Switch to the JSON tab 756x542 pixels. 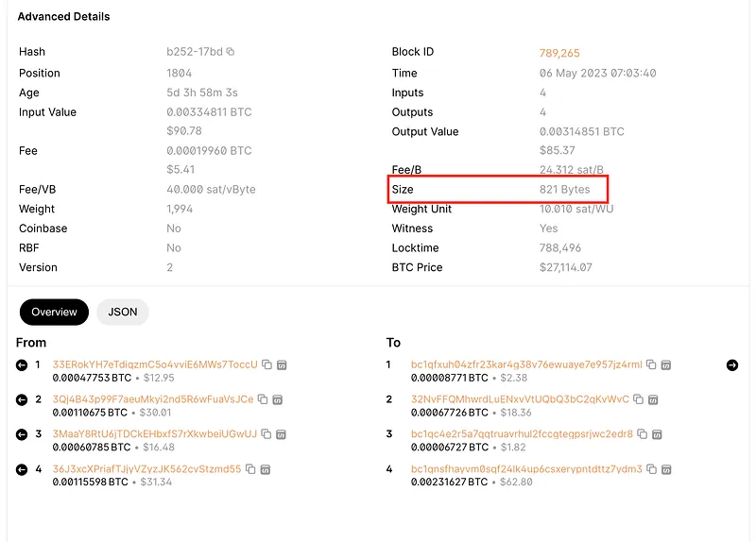click(x=123, y=312)
